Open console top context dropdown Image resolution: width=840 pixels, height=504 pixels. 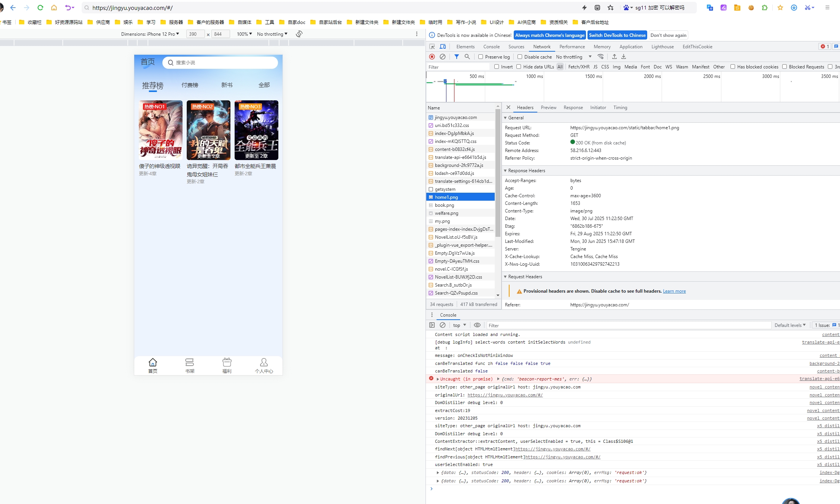click(459, 325)
